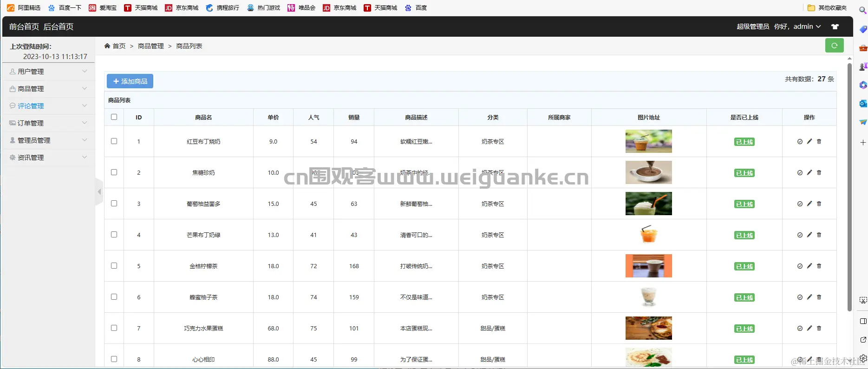This screenshot has height=369, width=868.
Task: Check the box for product ID 1
Action: (114, 141)
